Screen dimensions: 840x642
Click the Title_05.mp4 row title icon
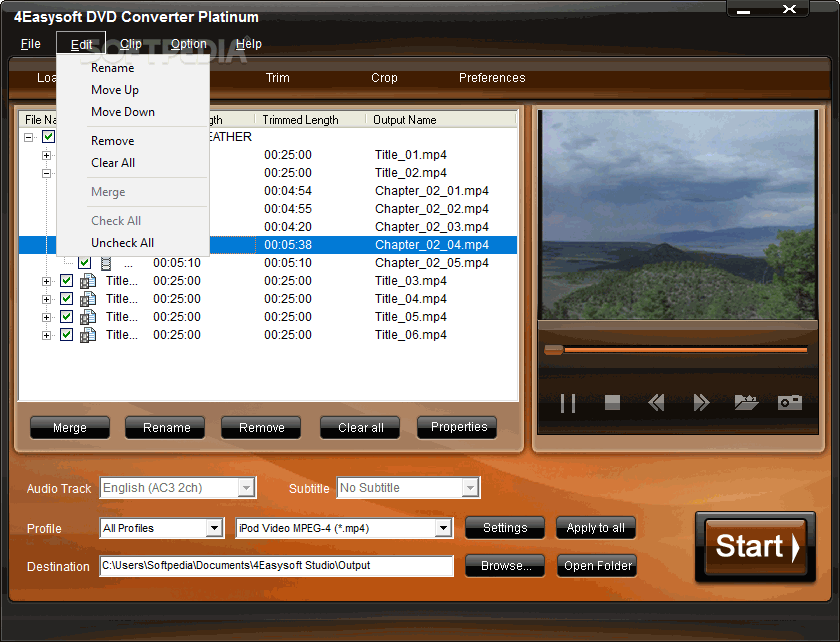point(88,317)
